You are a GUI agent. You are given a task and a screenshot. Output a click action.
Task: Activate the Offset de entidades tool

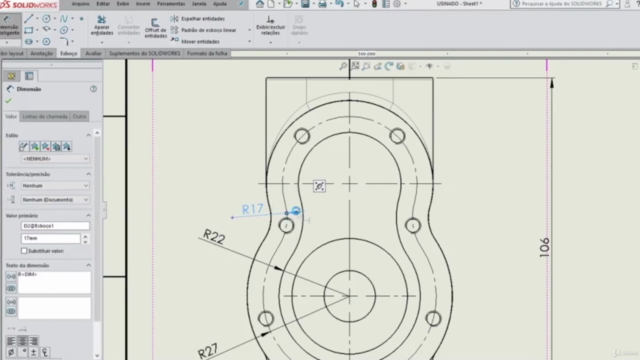pyautogui.click(x=156, y=28)
